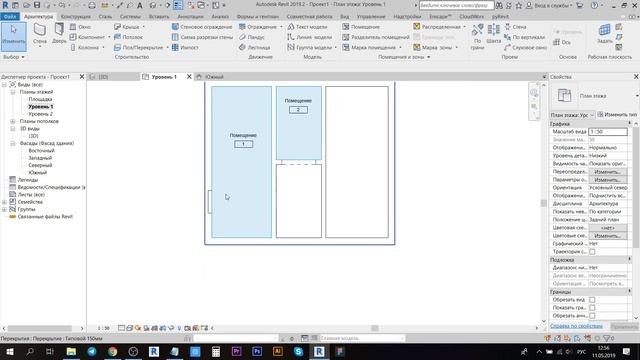Toggle the Обрезать аннотации checkbox
This screenshot has width=640, height=360.
592,316
